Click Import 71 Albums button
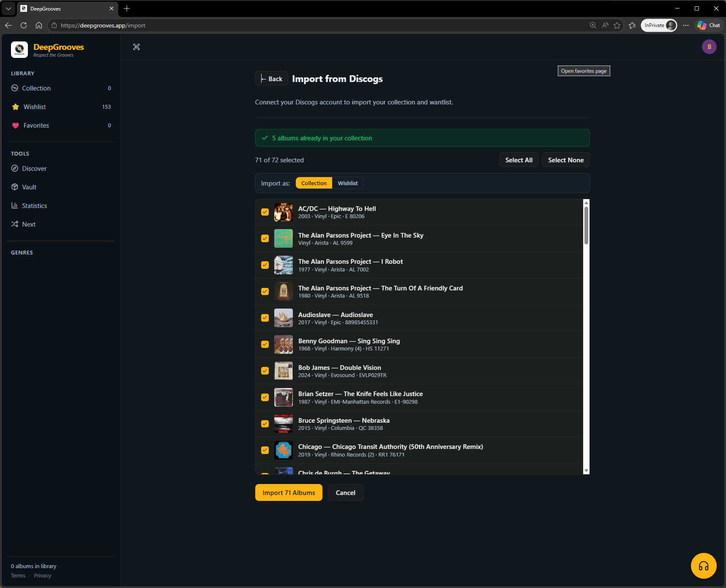The width and height of the screenshot is (726, 588). tap(289, 492)
